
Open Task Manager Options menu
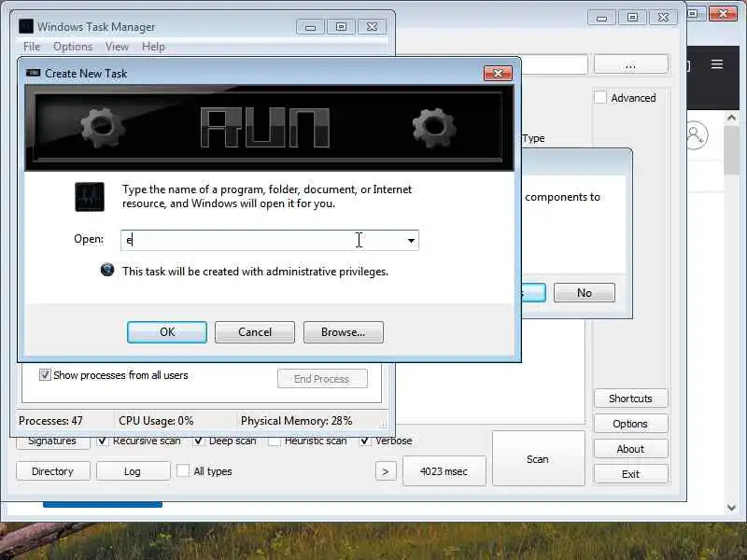(x=73, y=47)
